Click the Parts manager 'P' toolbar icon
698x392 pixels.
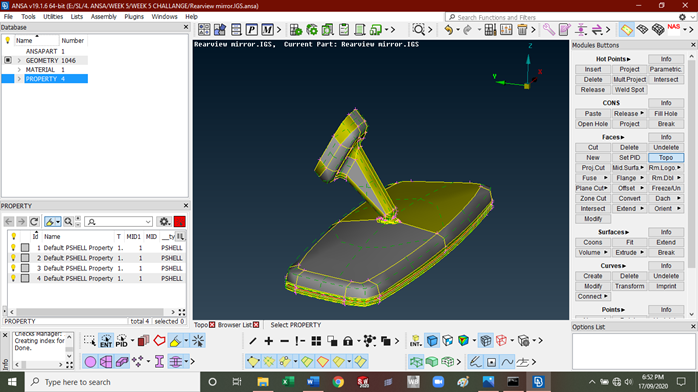pos(252,30)
